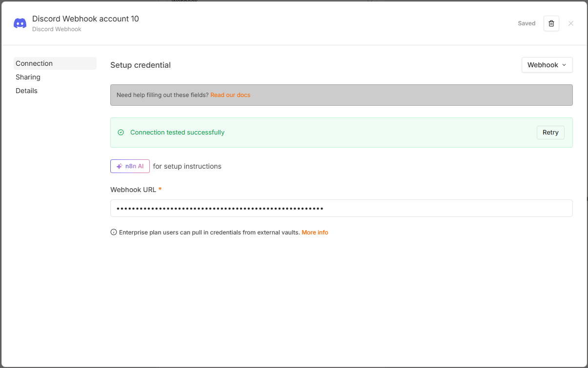588x368 pixels.
Task: Click the Setup credential heading
Action: click(x=141, y=65)
